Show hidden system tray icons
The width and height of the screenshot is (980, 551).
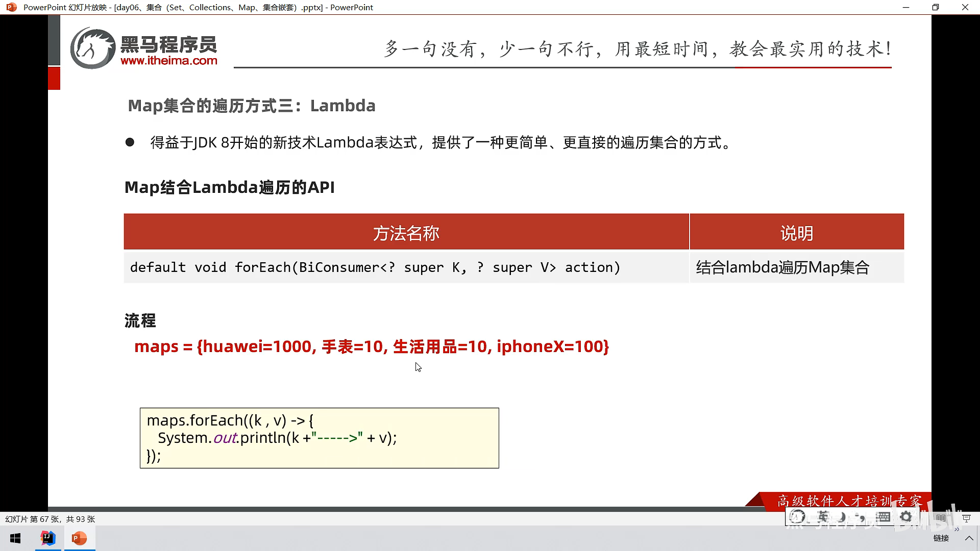pos(969,538)
